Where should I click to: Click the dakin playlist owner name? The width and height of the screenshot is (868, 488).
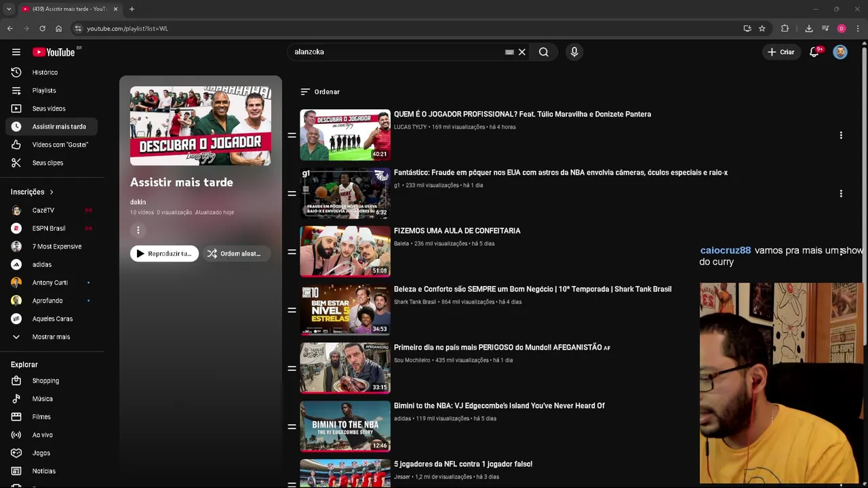138,202
